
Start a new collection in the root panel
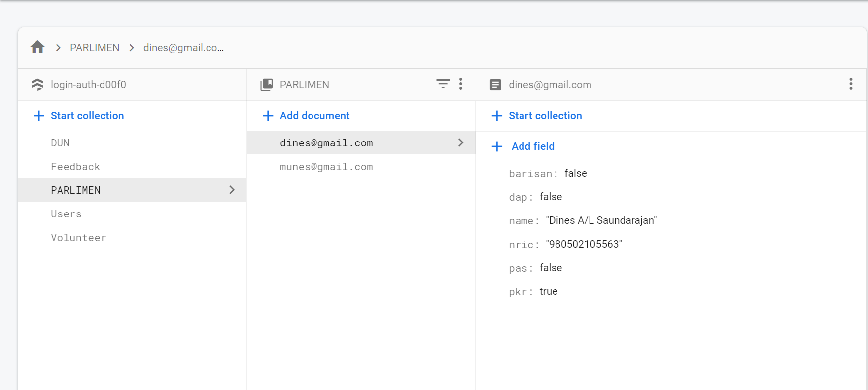pos(87,116)
